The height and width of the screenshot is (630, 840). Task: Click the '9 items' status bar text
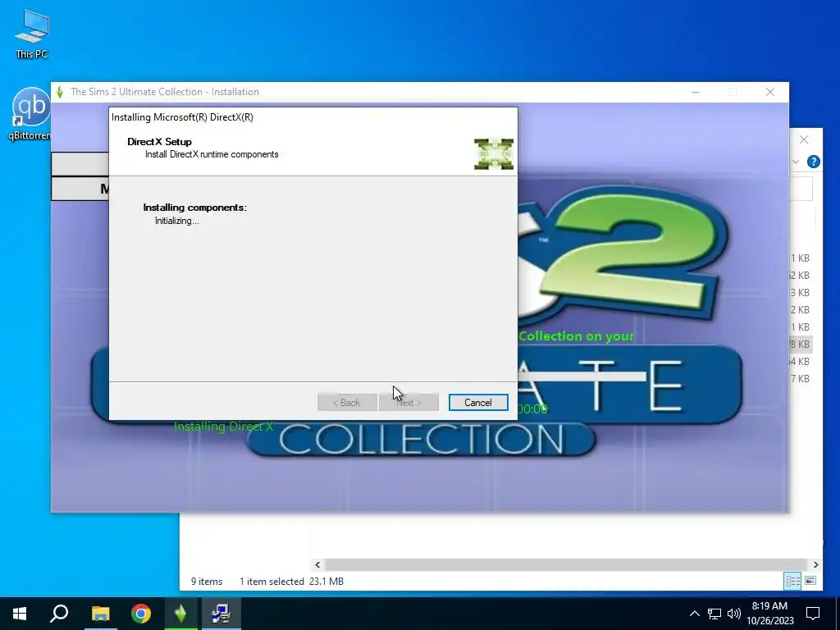click(x=207, y=582)
